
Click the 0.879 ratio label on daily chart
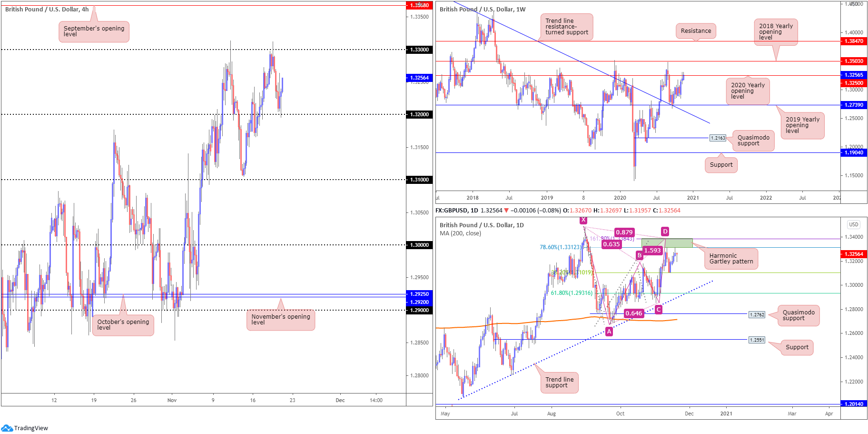pos(624,232)
